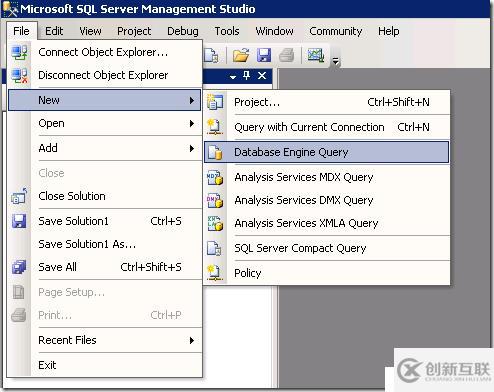
Task: Click the Save All stacked disks icon
Action: tap(19, 267)
